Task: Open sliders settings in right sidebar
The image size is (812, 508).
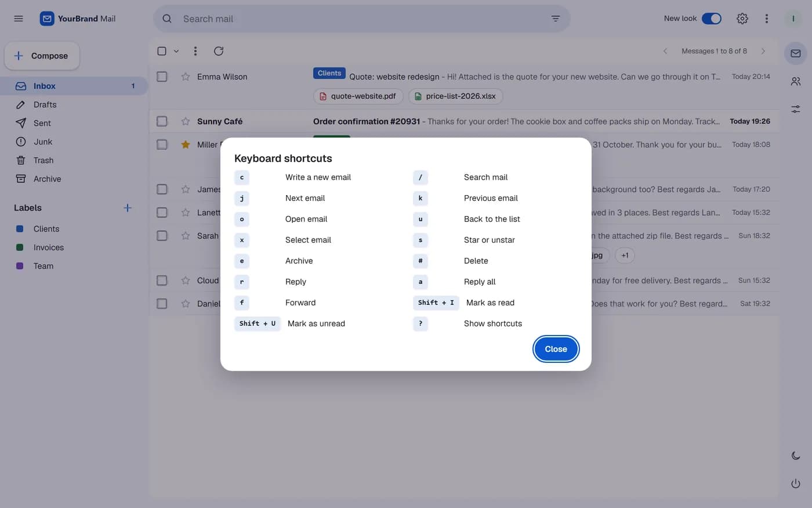Action: [796, 109]
